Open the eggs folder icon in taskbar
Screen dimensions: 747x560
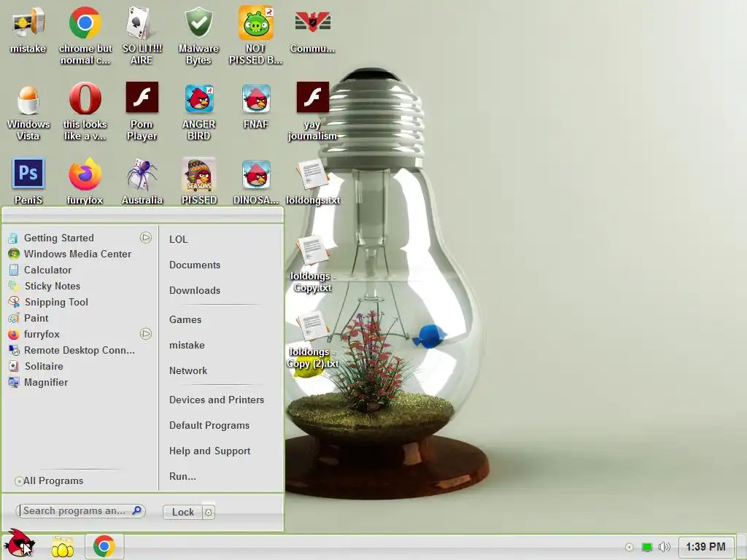coord(63,547)
